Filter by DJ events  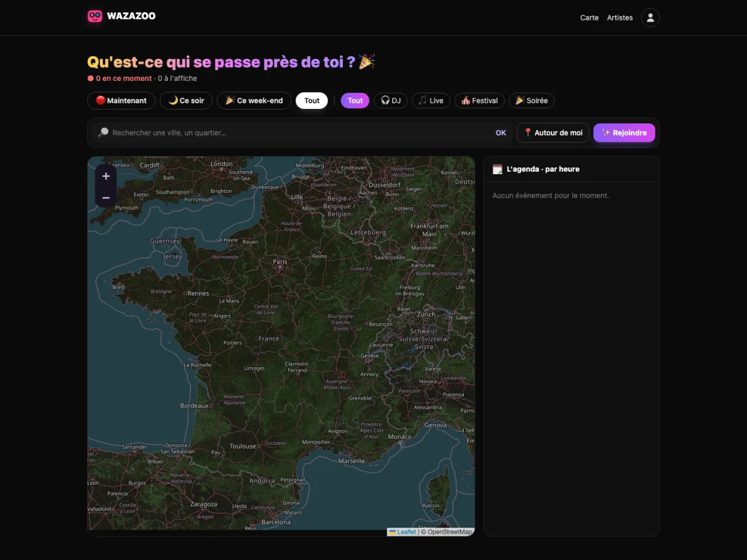point(390,101)
